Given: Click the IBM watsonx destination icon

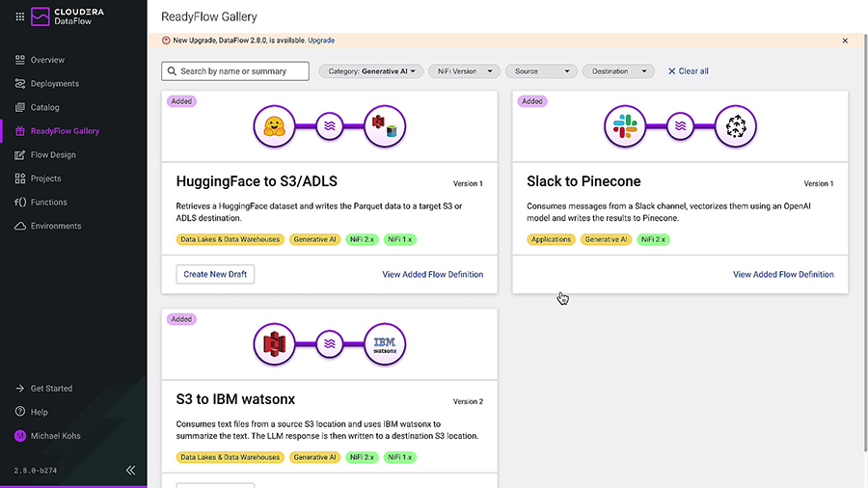Looking at the screenshot, I should click(385, 344).
